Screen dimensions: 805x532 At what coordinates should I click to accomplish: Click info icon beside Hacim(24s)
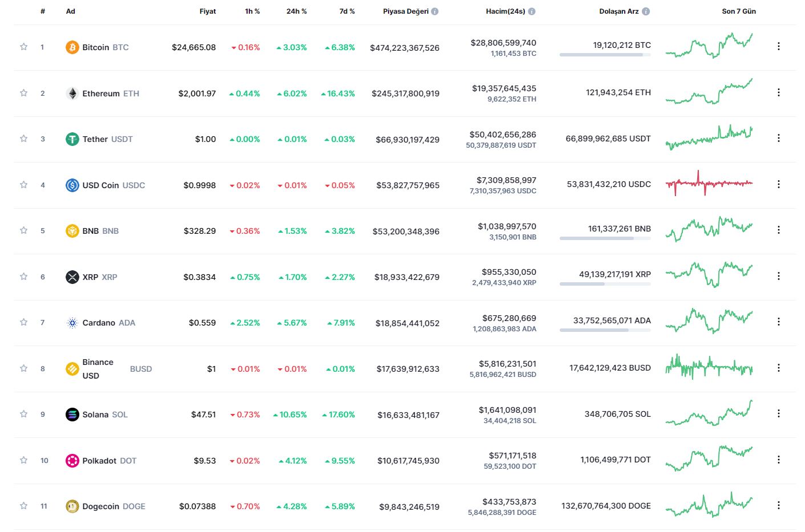coord(532,11)
